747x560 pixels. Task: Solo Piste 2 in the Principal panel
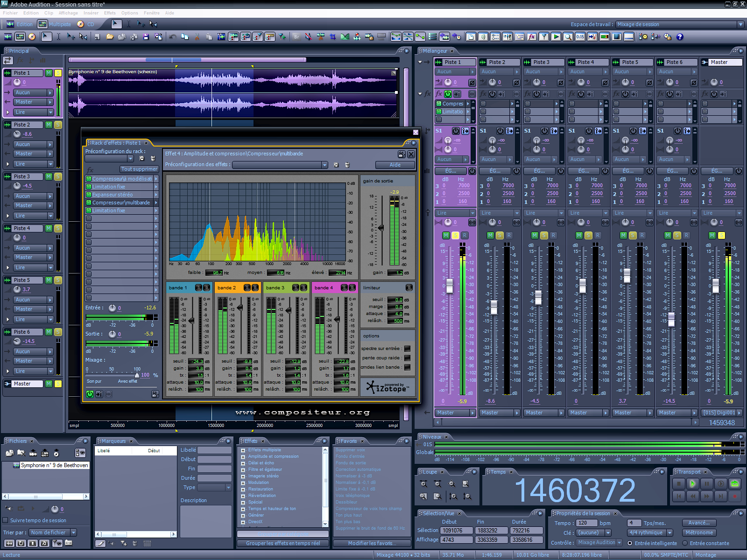click(x=58, y=125)
